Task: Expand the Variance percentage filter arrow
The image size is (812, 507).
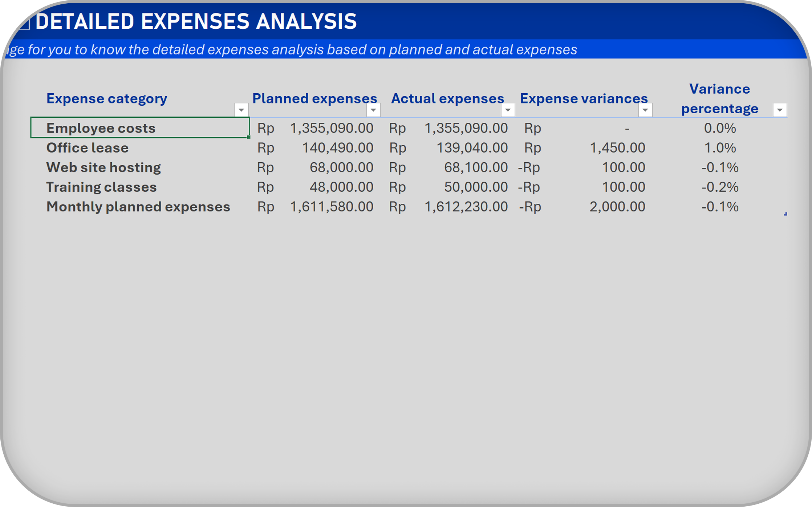Action: tap(780, 110)
